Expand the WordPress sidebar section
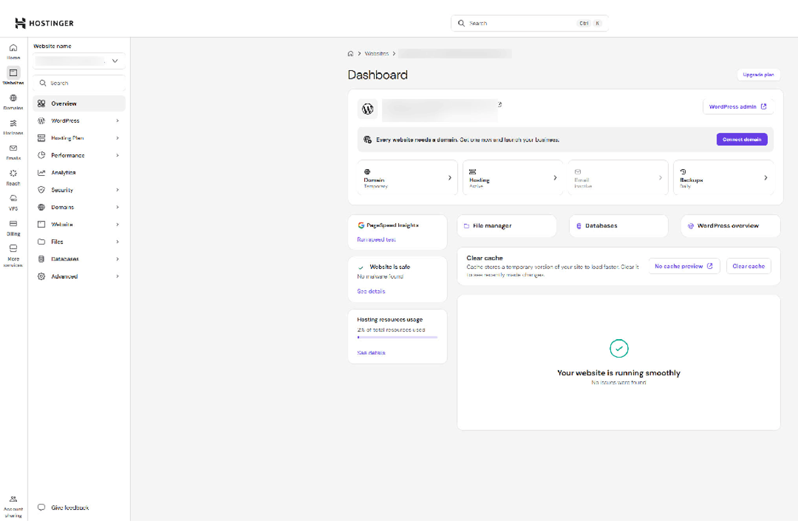The height and width of the screenshot is (532, 798). pos(79,121)
